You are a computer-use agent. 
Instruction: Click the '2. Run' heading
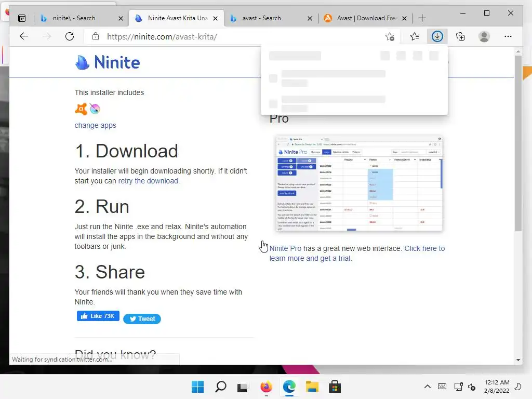pos(102,207)
